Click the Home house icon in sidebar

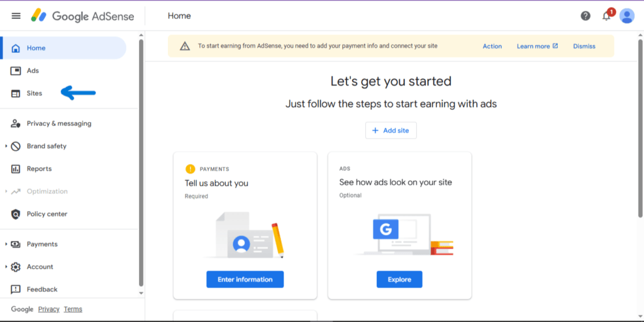click(x=16, y=48)
